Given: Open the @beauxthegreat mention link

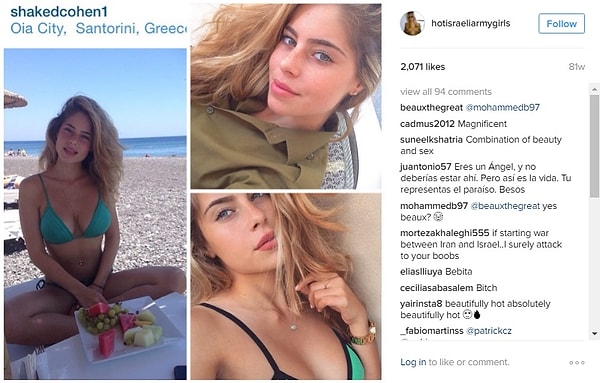Looking at the screenshot, I should (505, 206).
